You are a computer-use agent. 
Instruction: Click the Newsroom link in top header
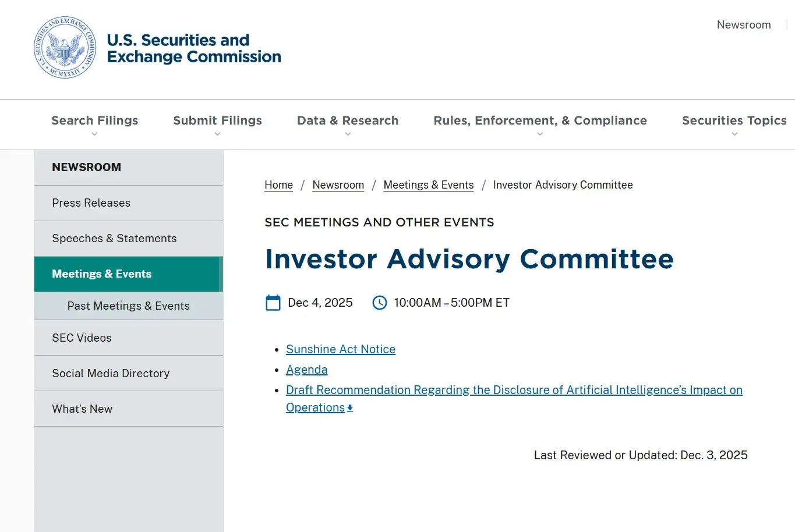(x=744, y=25)
